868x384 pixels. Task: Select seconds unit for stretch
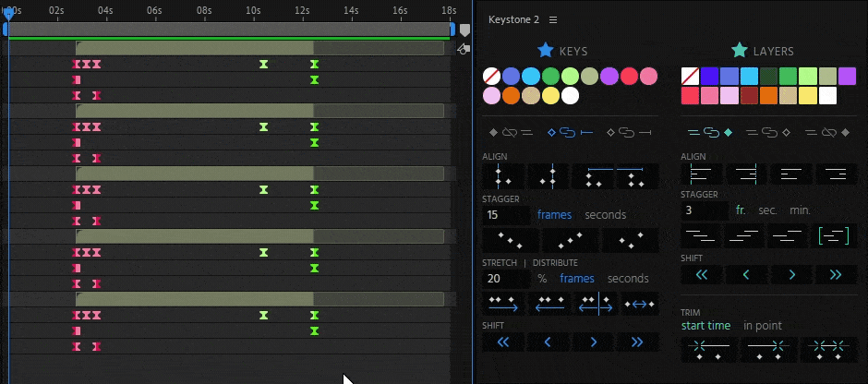[x=628, y=279]
